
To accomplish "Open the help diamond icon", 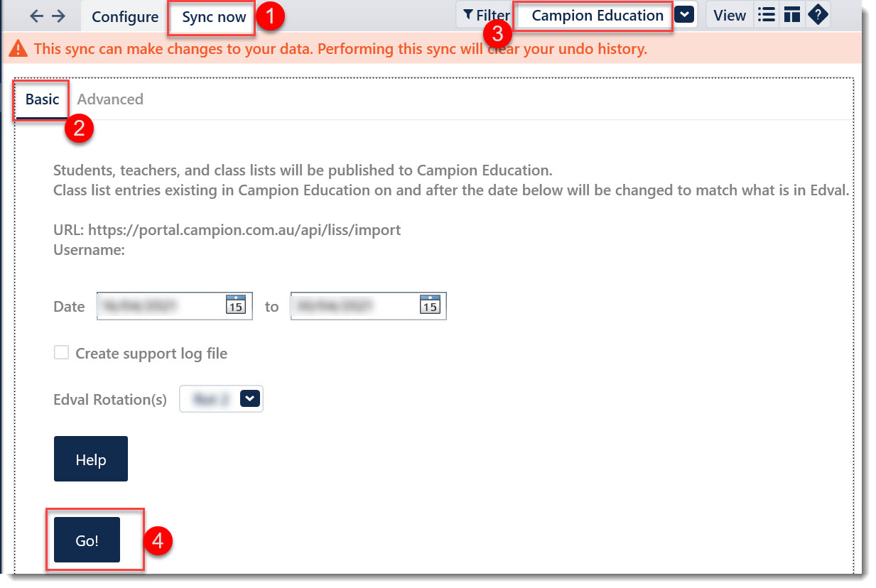I will coord(818,15).
